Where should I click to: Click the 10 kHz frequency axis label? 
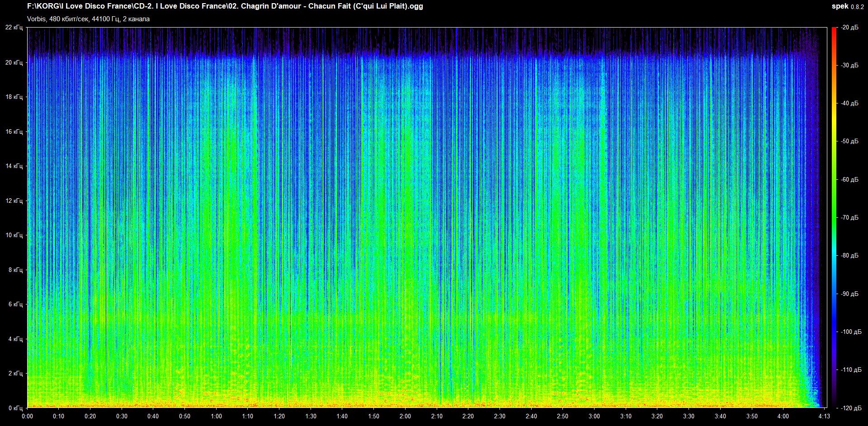(x=14, y=235)
